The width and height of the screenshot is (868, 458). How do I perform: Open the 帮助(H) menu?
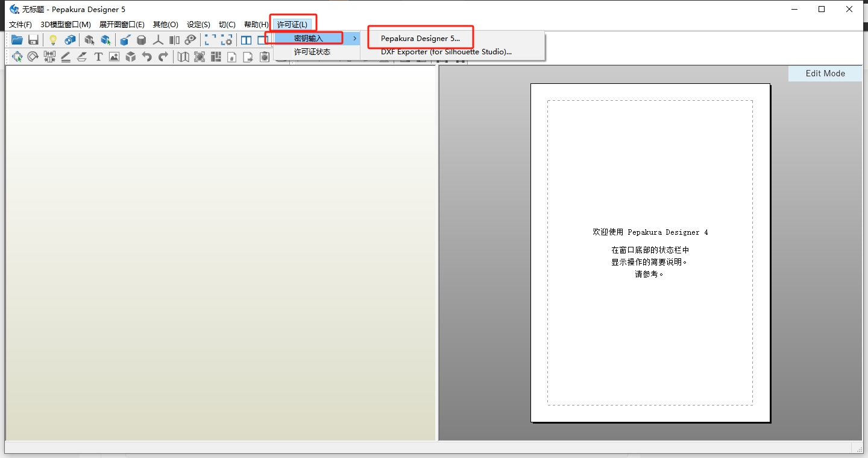click(256, 25)
